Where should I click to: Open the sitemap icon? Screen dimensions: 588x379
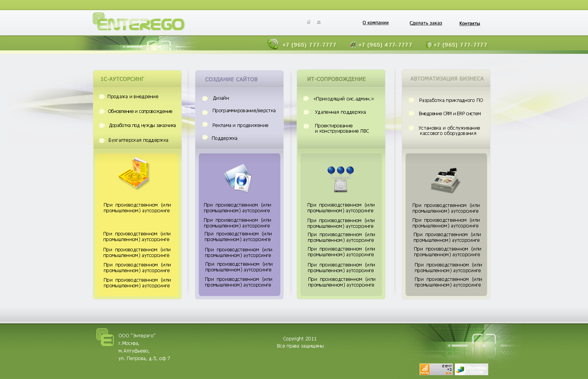point(319,22)
